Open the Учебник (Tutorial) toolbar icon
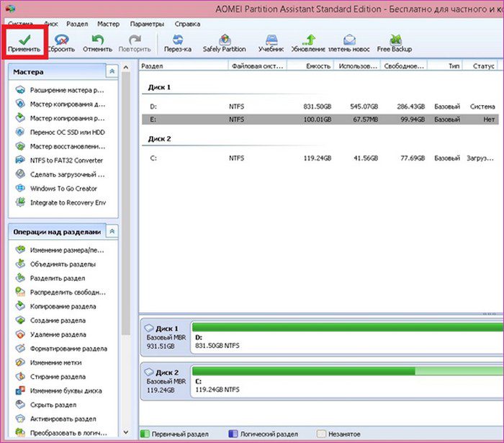 271,43
